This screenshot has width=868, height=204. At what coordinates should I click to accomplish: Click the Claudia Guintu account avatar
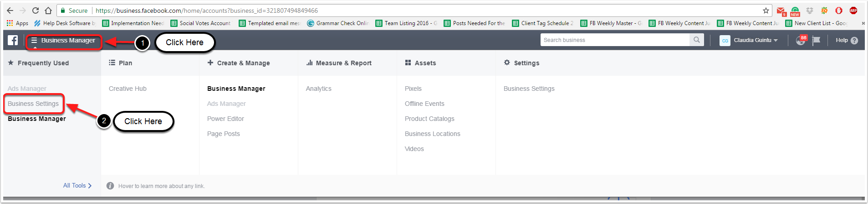pos(725,40)
